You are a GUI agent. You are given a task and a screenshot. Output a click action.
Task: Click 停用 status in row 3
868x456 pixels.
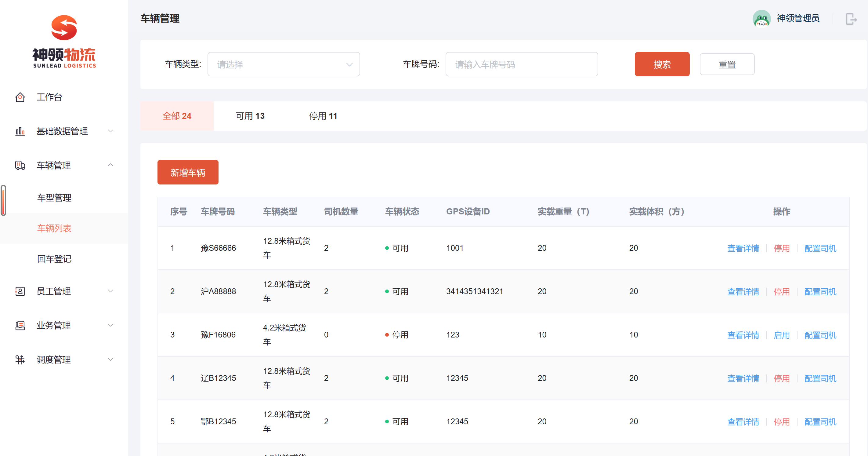pyautogui.click(x=396, y=335)
